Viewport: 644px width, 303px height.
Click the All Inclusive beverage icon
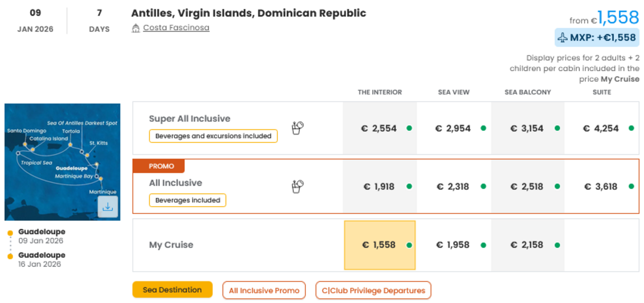pyautogui.click(x=297, y=186)
